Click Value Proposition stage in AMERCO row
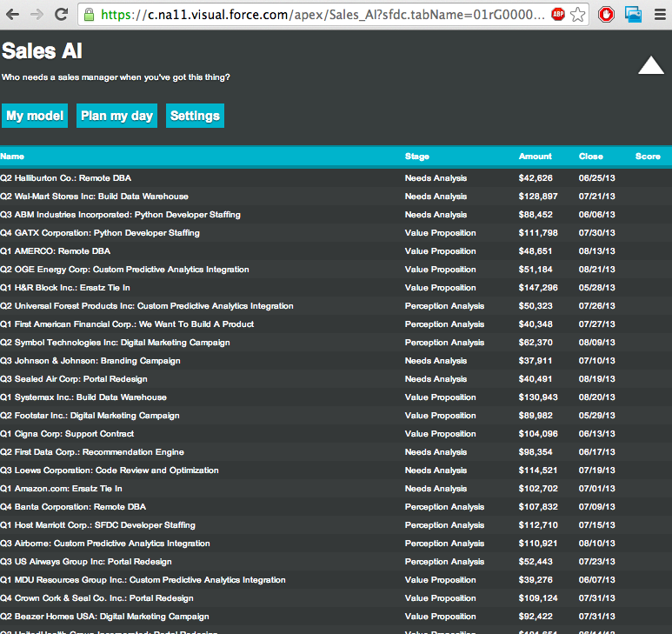This screenshot has height=634, width=672. tap(440, 251)
